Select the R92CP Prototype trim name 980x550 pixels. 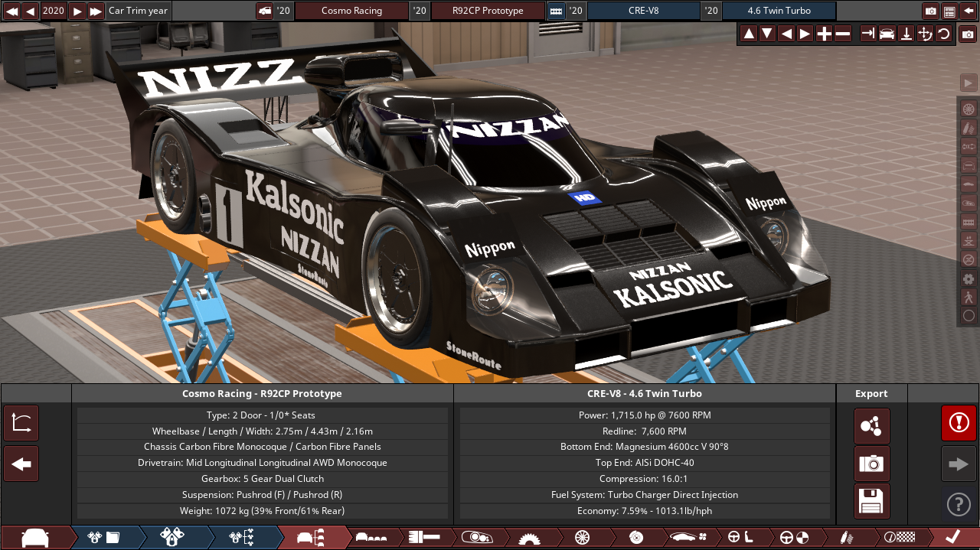tap(488, 11)
